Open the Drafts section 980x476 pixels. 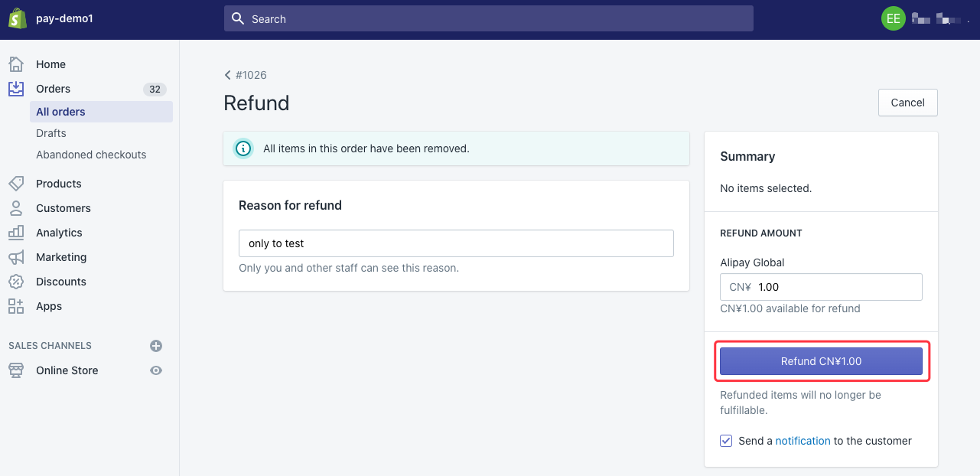(50, 133)
